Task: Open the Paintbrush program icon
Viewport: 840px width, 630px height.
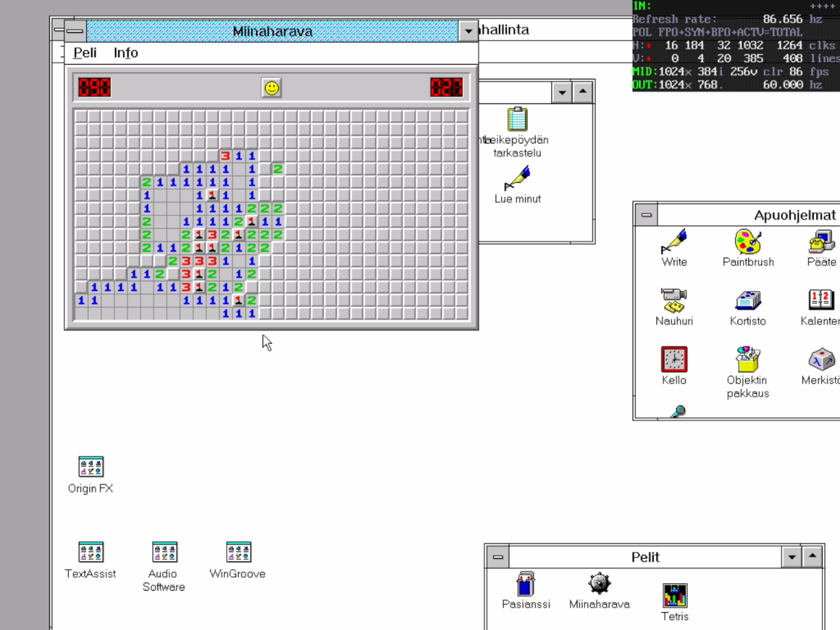Action: (x=748, y=242)
